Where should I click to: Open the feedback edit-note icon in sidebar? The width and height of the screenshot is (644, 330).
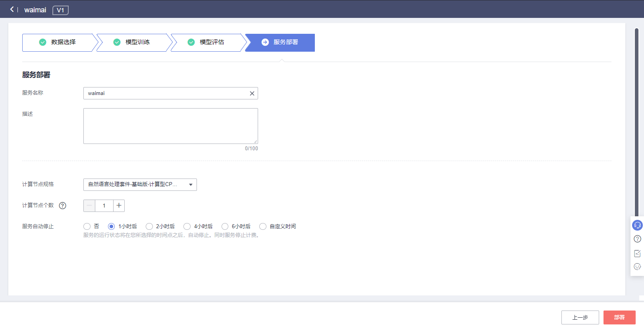click(637, 253)
